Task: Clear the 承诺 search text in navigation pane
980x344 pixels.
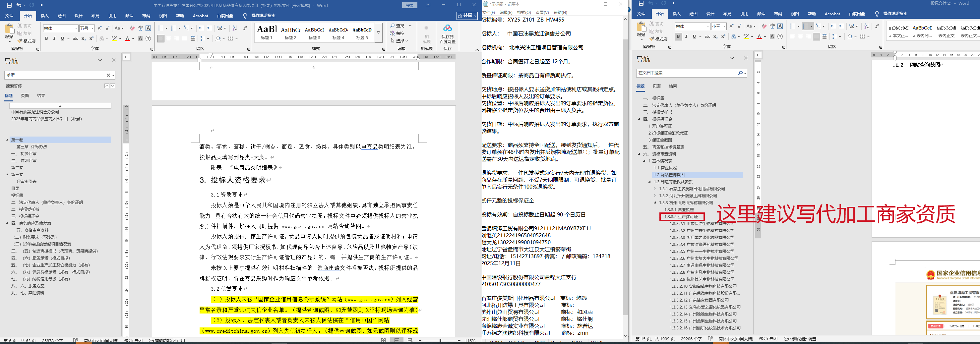Action: (108, 75)
